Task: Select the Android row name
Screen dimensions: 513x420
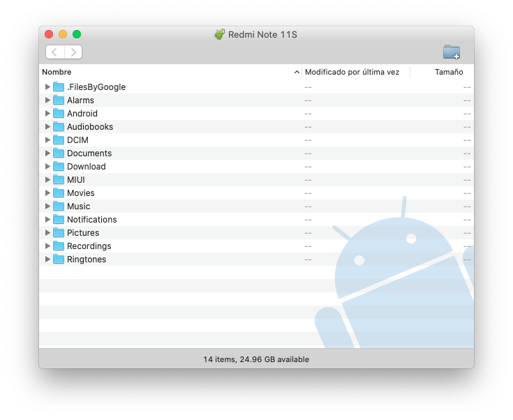Action: 82,114
